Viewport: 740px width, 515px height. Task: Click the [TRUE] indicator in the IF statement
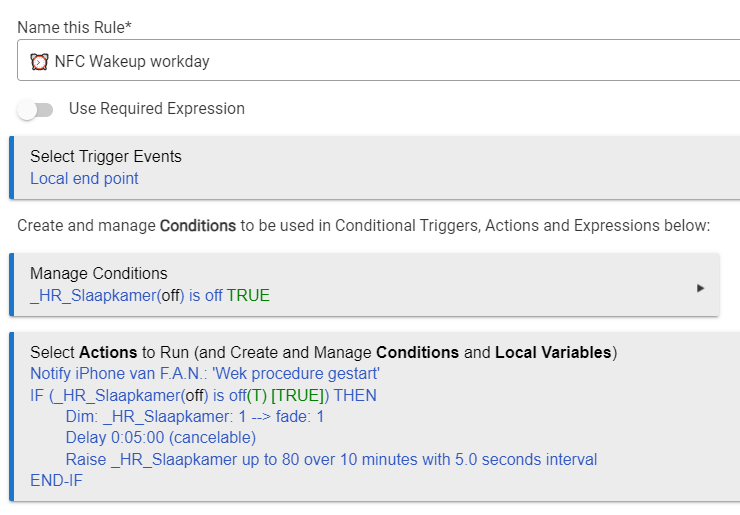pyautogui.click(x=298, y=395)
